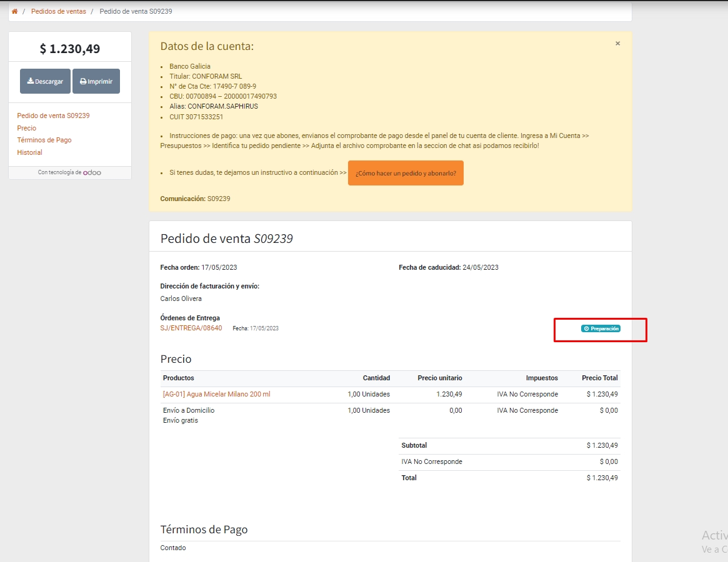The height and width of the screenshot is (562, 728).
Task: Jump to Pedido de venta S09239 sidebar link
Action: [x=53, y=116]
